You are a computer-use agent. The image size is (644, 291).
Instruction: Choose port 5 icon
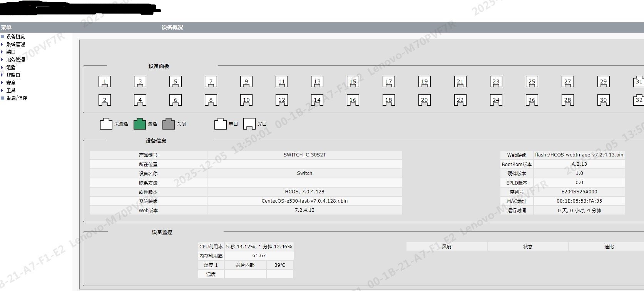click(176, 81)
